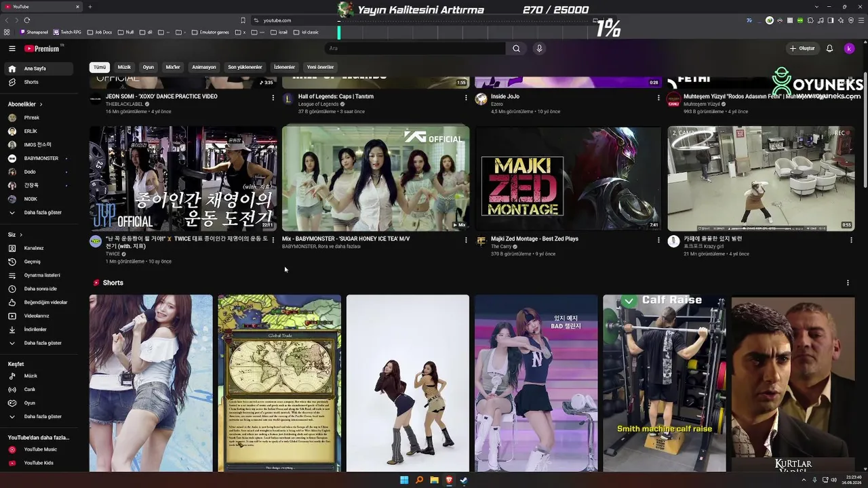
Task: Open options for TWICE workout video
Action: (x=273, y=240)
